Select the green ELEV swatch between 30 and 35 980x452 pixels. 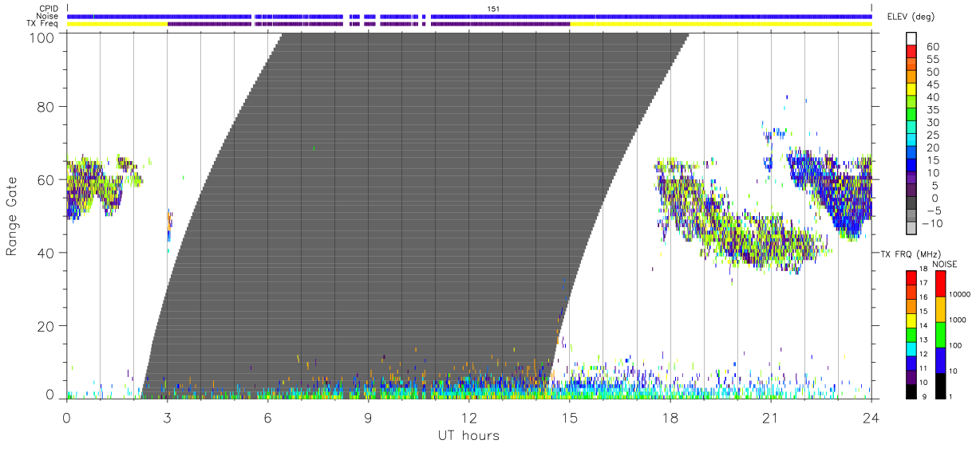(911, 115)
